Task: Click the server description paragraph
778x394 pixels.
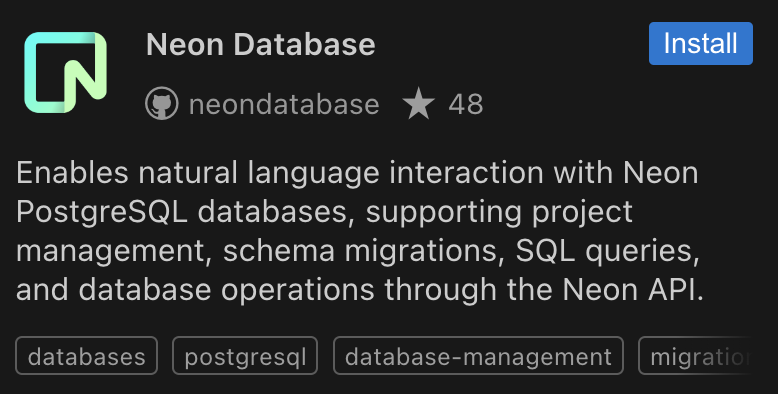Action: point(360,232)
